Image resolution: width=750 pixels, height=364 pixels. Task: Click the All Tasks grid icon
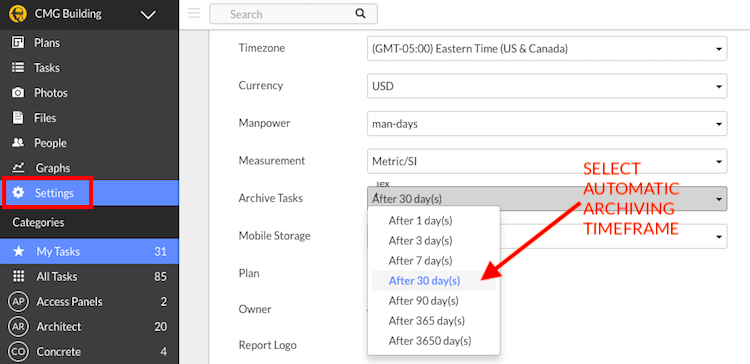(x=18, y=276)
